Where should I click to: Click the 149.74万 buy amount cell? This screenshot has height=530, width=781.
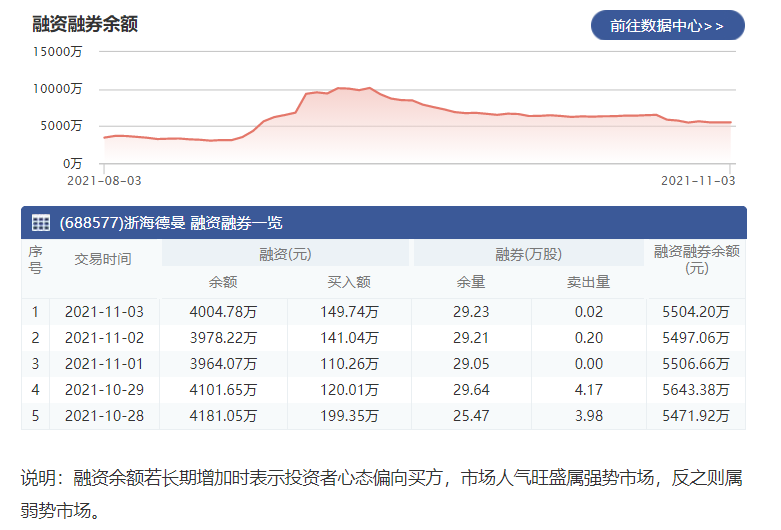click(x=349, y=312)
